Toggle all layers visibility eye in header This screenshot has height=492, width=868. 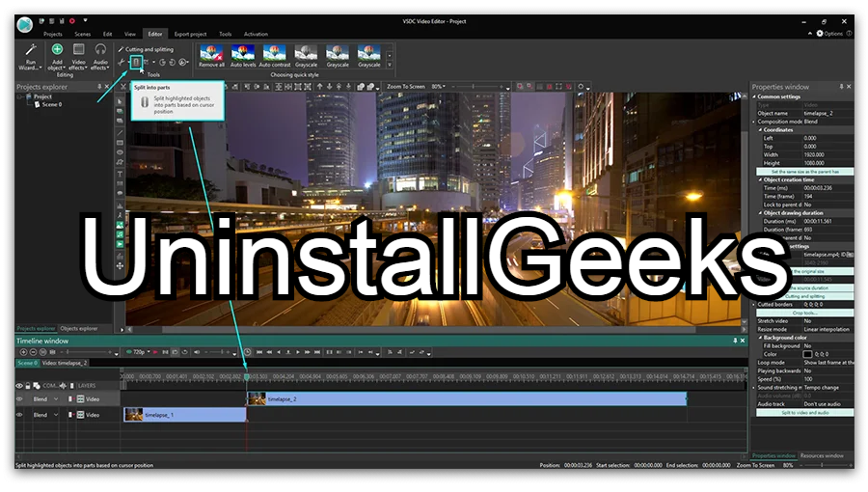(x=19, y=386)
